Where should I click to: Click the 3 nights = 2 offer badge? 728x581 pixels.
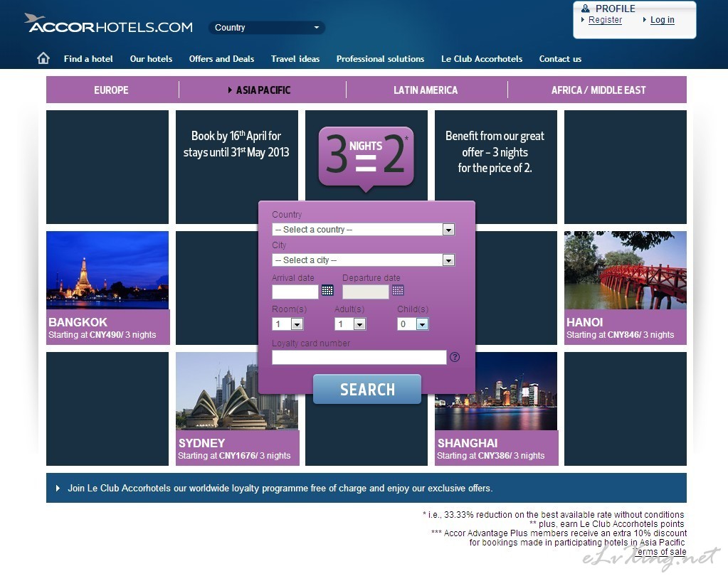point(366,159)
